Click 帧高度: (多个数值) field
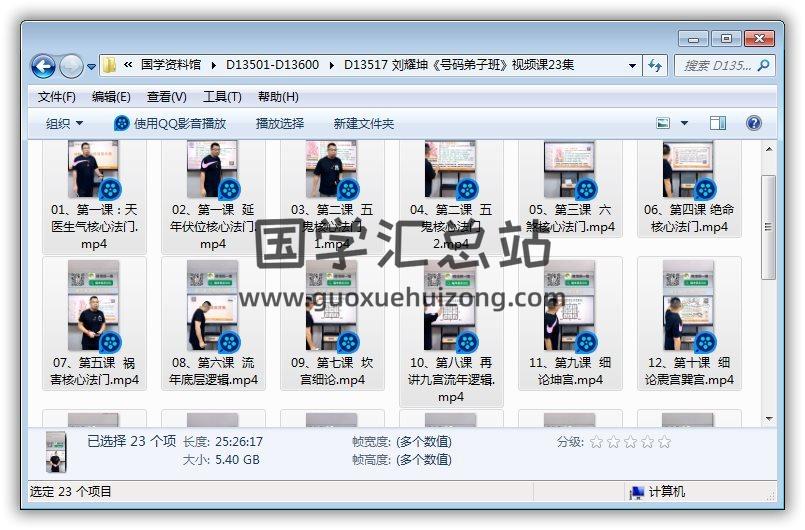 [401, 460]
